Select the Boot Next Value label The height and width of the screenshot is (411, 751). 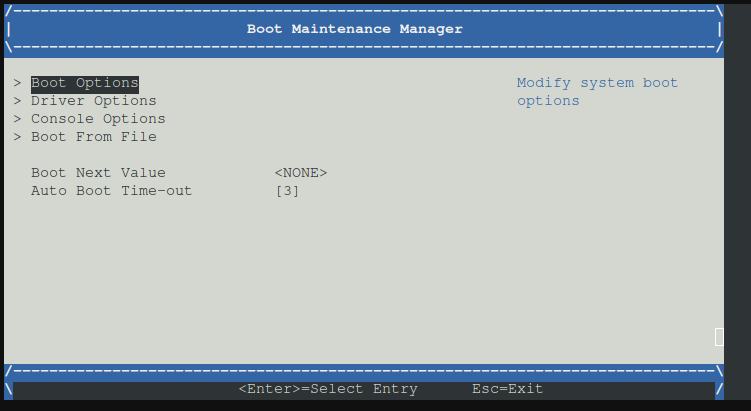coord(98,173)
